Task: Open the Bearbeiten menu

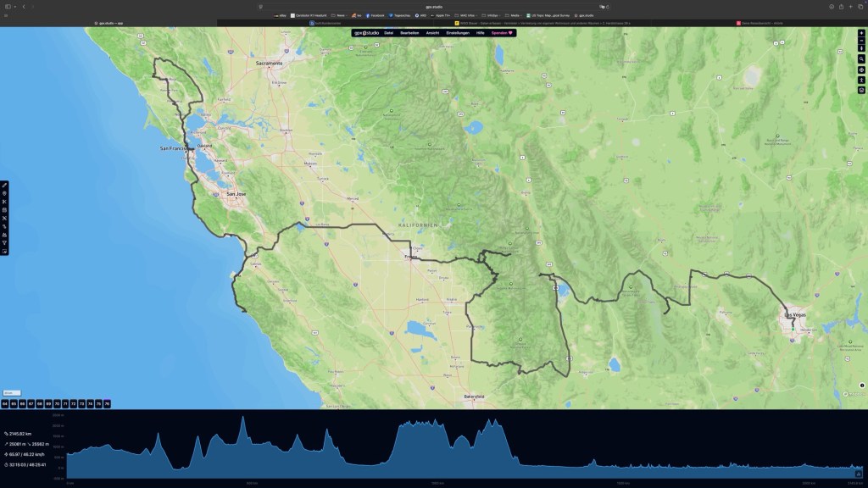Action: pos(410,32)
